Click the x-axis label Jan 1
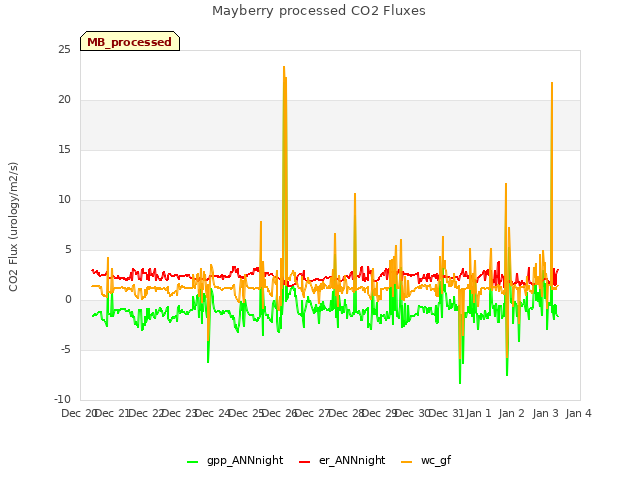 [478, 413]
